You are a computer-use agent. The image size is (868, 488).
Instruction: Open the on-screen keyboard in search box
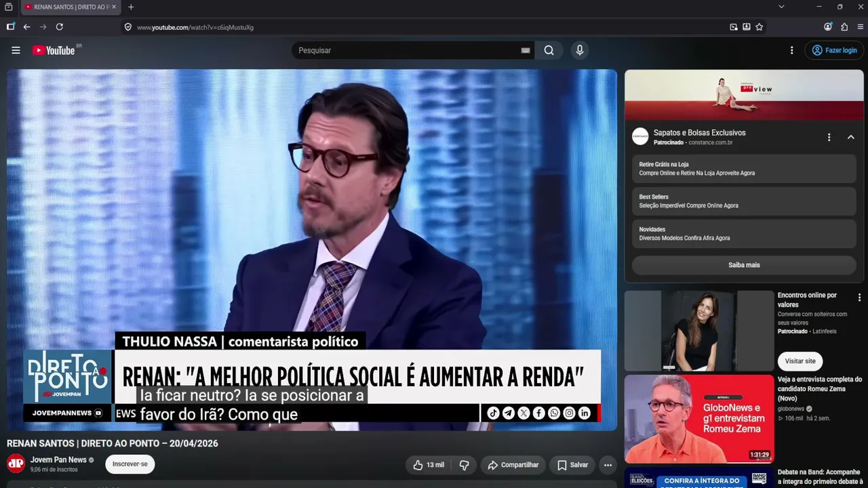click(x=526, y=50)
